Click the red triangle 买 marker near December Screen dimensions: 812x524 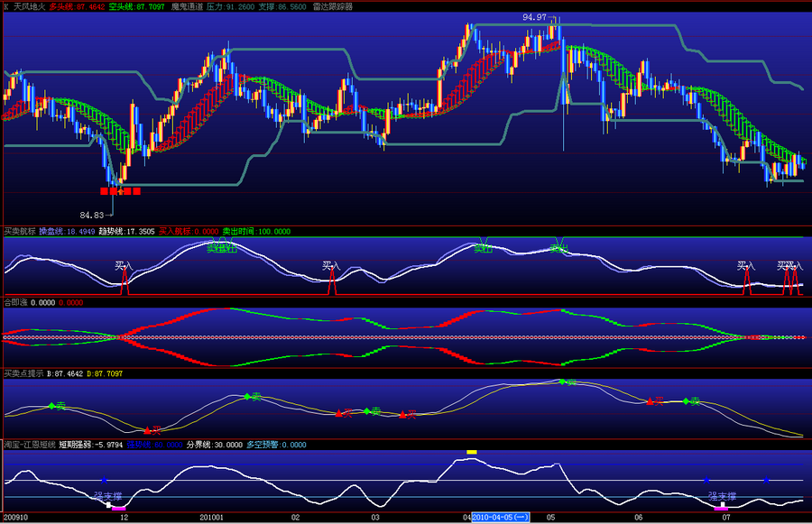pos(148,430)
